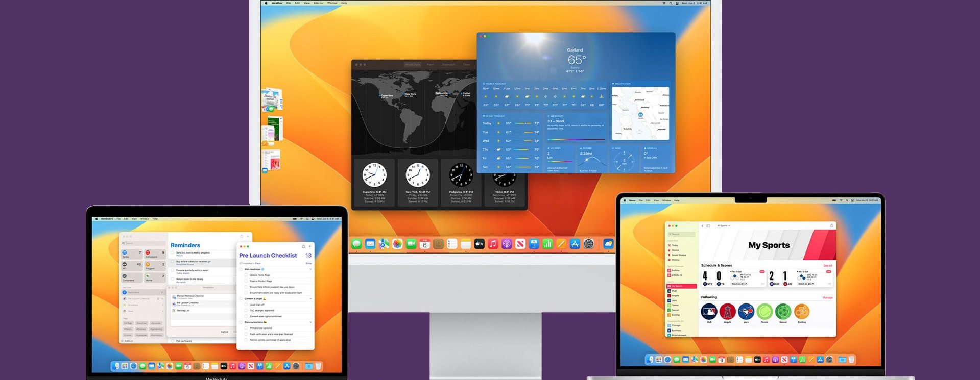Click Cancel in the Templates dialog

click(224, 332)
